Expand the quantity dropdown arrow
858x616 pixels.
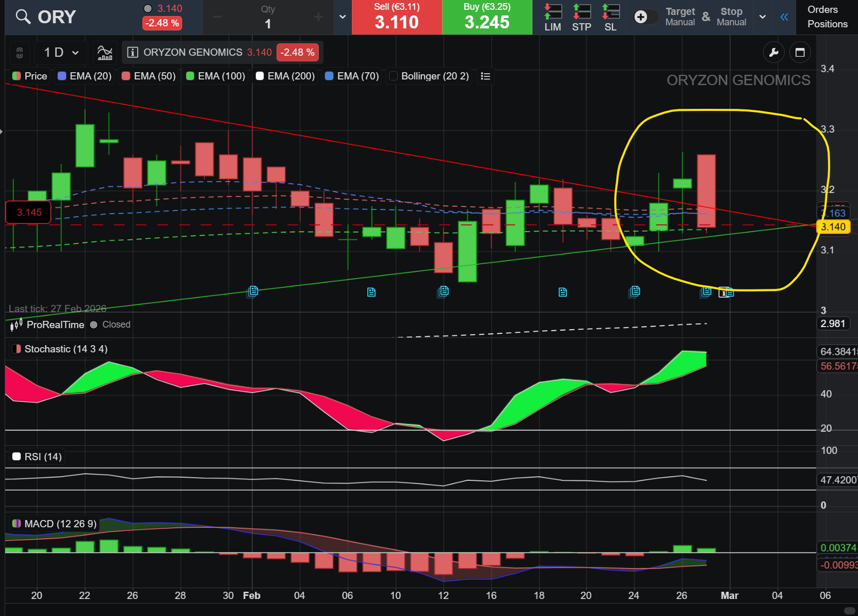pyautogui.click(x=343, y=17)
